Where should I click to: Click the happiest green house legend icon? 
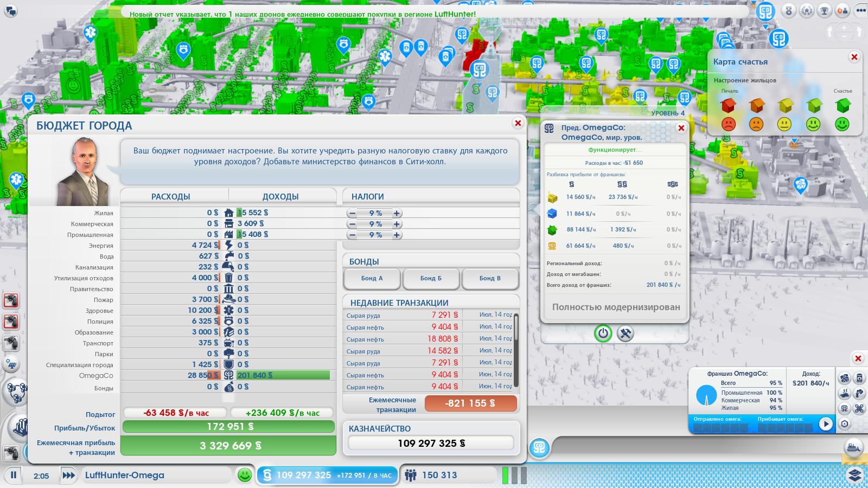(843, 105)
